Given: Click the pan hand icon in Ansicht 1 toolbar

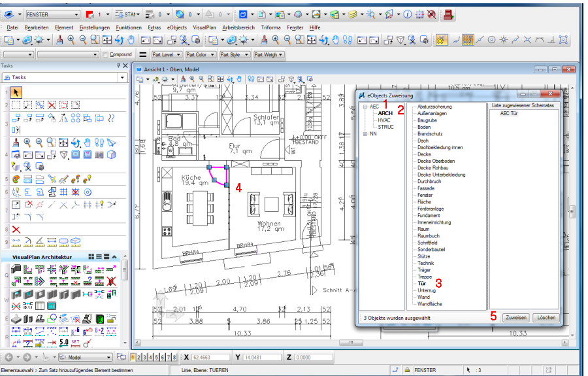Looking at the screenshot, I should 239,79.
